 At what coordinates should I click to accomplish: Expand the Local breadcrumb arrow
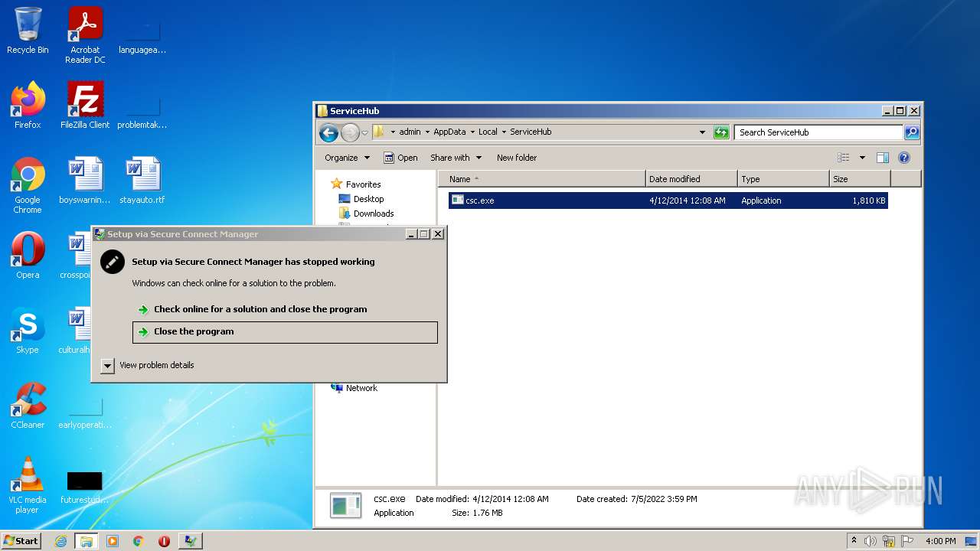click(504, 132)
